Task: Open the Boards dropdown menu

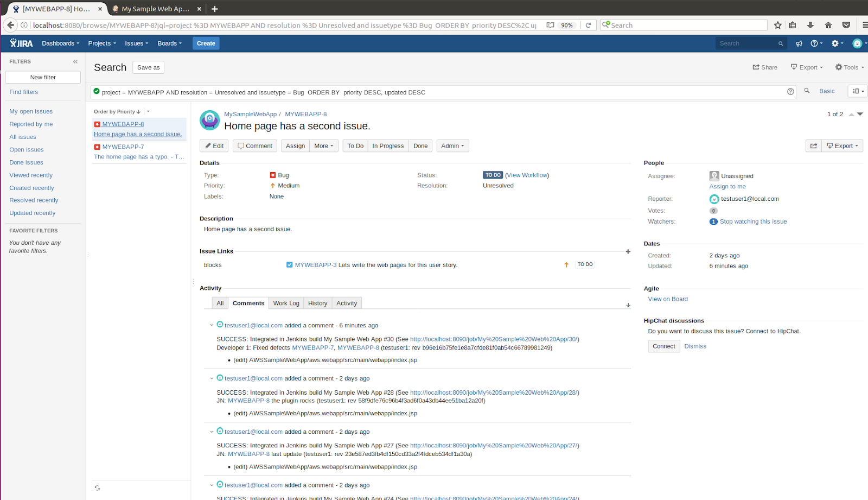Action: 169,43
